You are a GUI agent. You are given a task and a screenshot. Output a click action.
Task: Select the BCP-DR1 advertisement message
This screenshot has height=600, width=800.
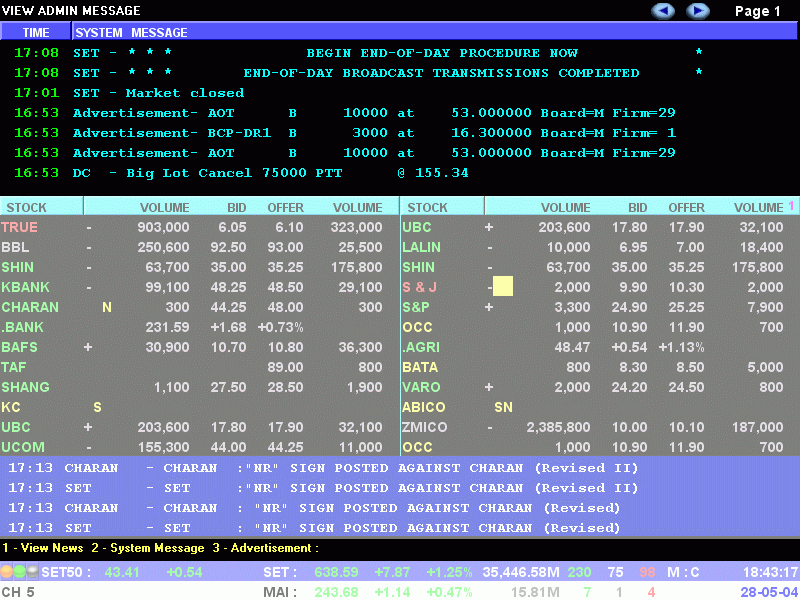coord(345,133)
